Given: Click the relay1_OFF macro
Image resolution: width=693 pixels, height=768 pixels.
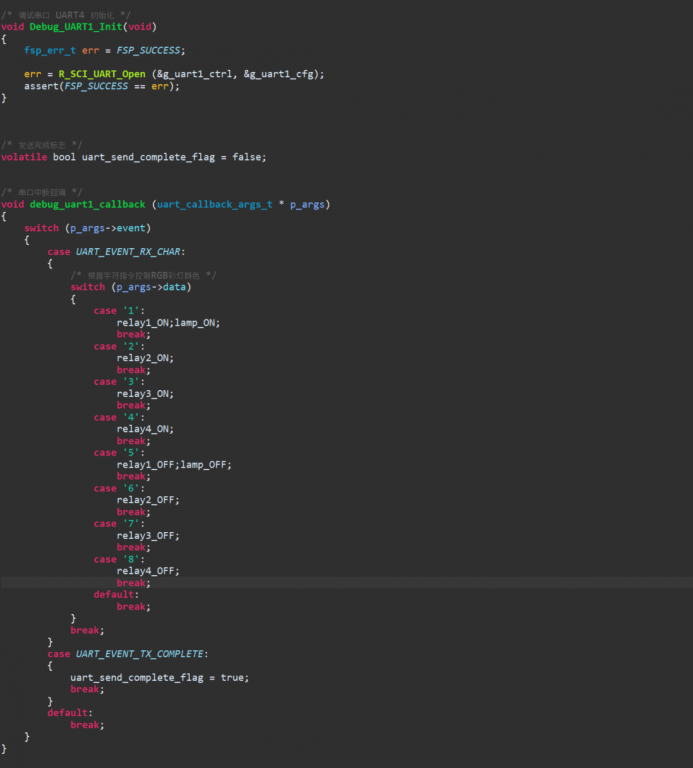Looking at the screenshot, I should coord(147,464).
